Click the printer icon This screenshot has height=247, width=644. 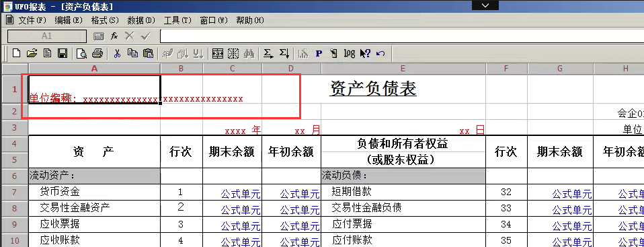[x=97, y=53]
